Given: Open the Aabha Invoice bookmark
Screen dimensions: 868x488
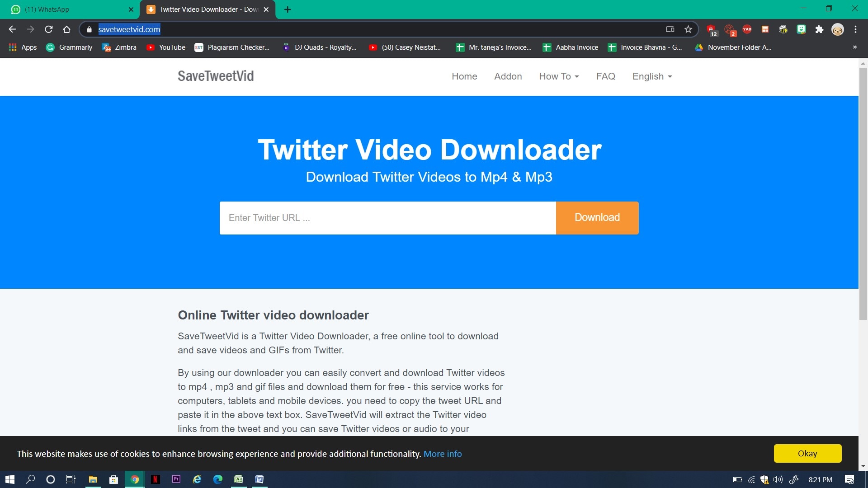Looking at the screenshot, I should tap(571, 47).
